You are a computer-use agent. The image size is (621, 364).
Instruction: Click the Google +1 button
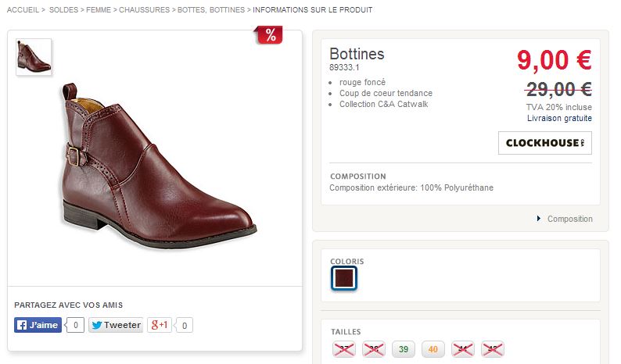coord(160,325)
